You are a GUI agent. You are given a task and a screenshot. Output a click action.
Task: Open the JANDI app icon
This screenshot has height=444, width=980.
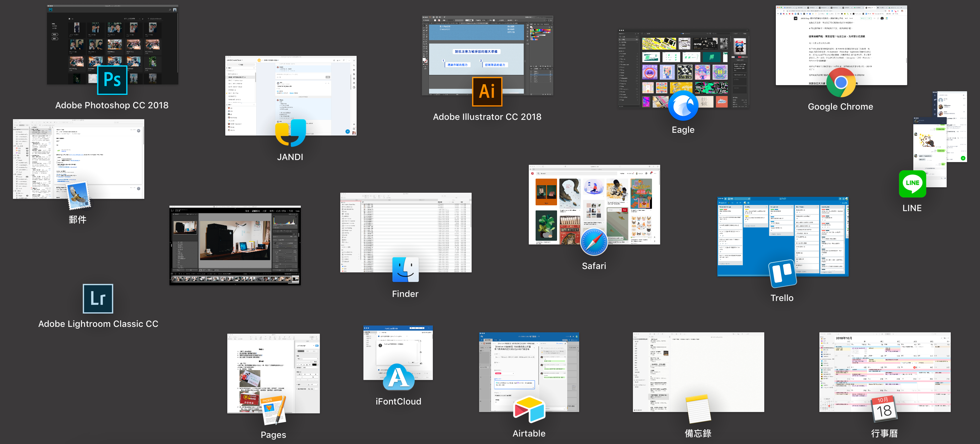[x=290, y=133]
